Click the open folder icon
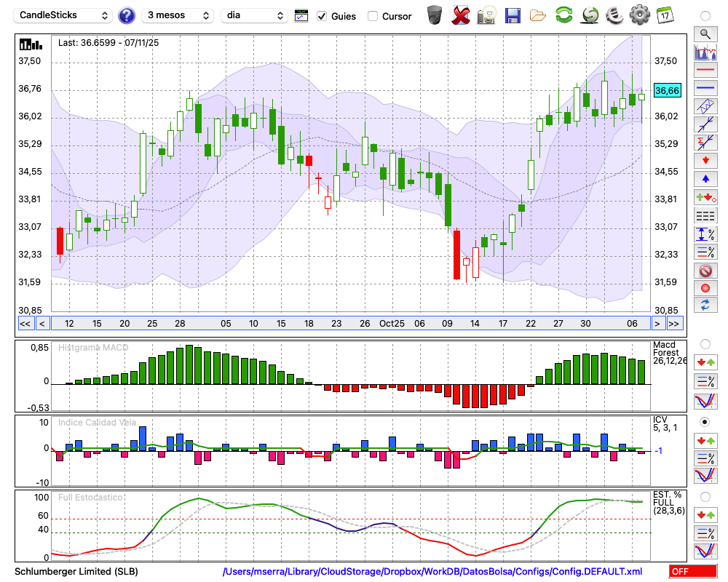The width and height of the screenshot is (728, 582). (538, 16)
